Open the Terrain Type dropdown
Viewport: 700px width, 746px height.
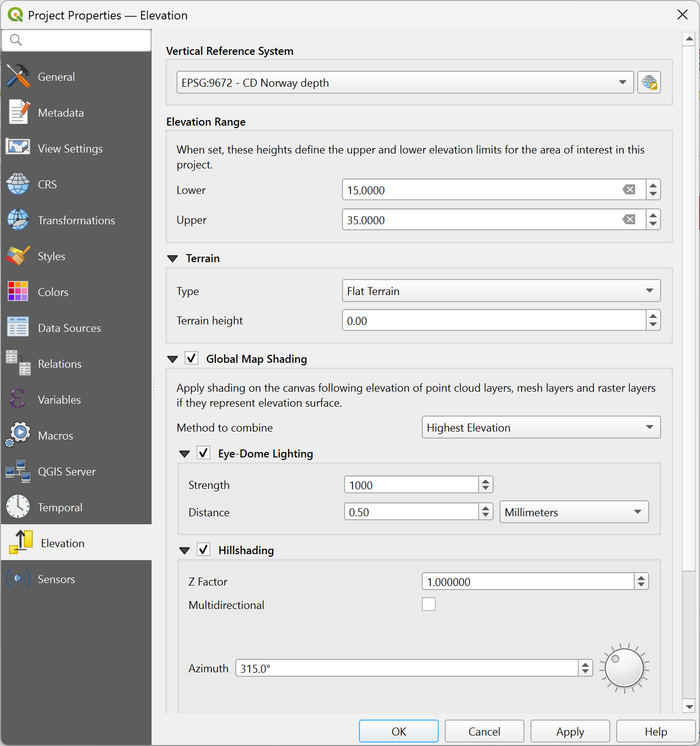(x=501, y=291)
